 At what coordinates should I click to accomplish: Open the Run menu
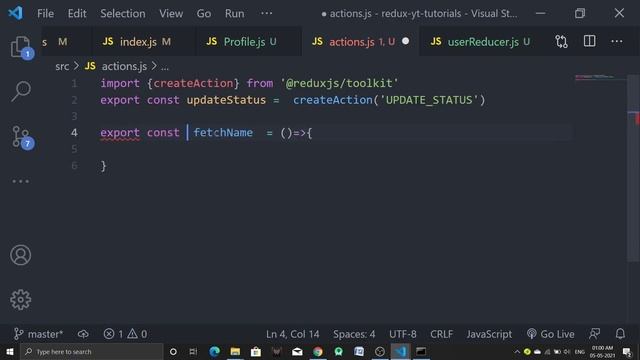click(x=234, y=13)
